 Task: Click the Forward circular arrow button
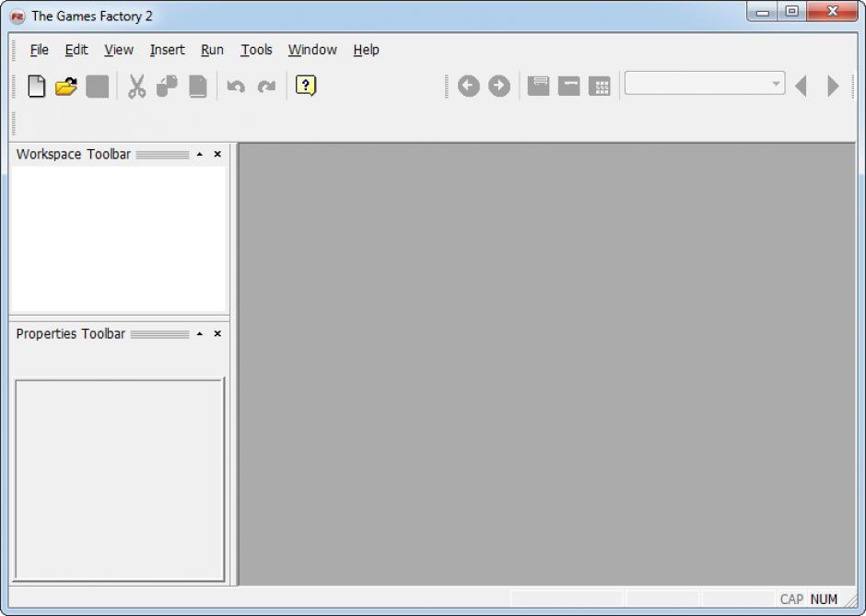click(499, 86)
